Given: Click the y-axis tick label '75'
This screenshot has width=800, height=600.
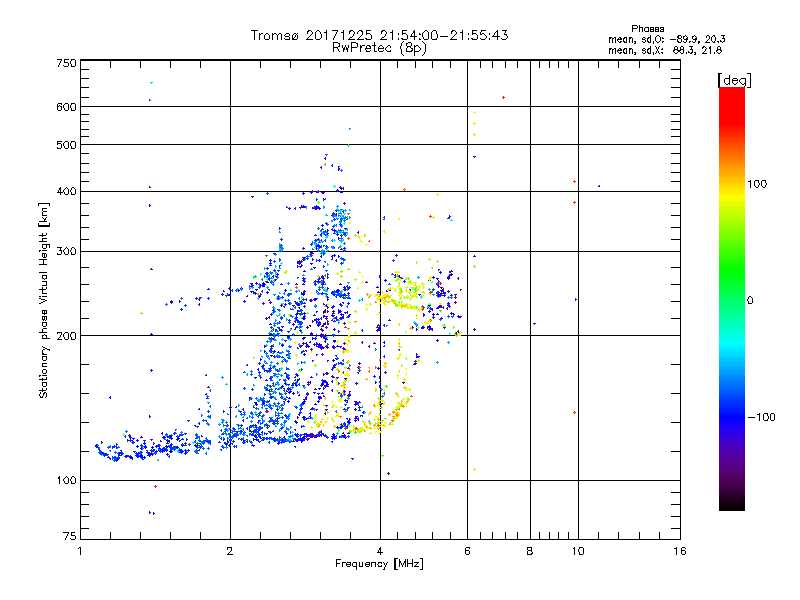Looking at the screenshot, I should tap(70, 536).
